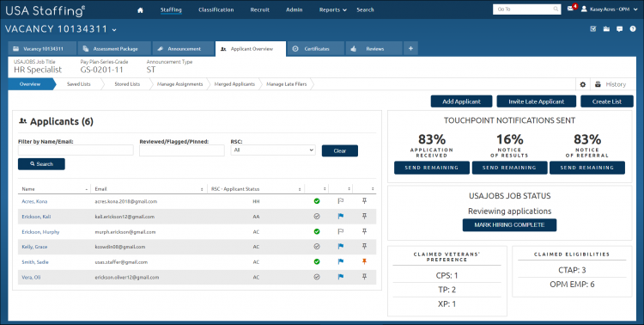644x325 pixels.
Task: Switch to the Announcement tab
Action: (184, 48)
